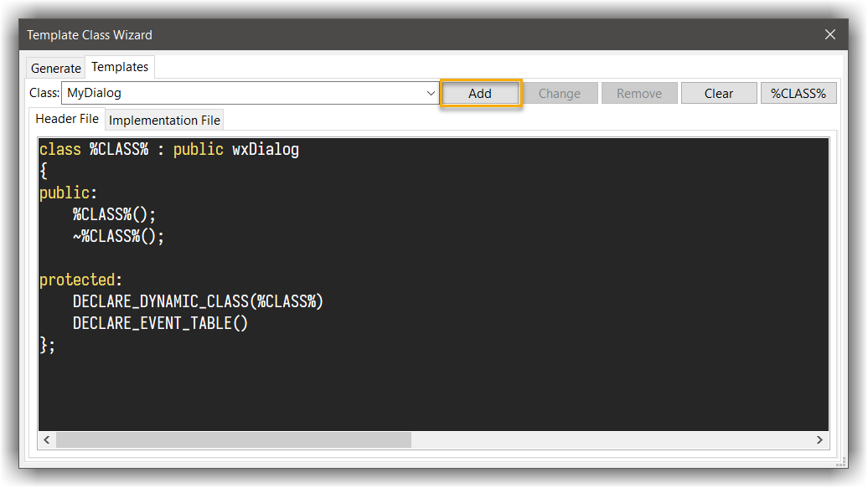Click the horizontal scrollbar right arrow
The height and width of the screenshot is (488, 868).
[820, 439]
